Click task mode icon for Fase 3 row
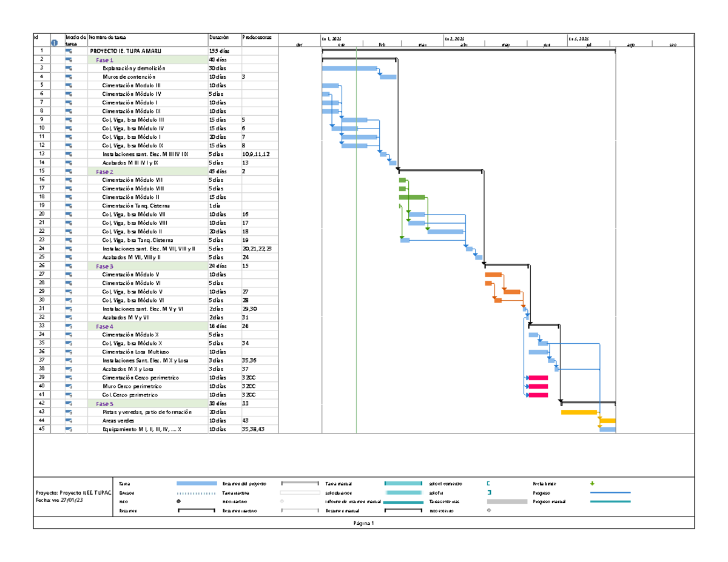The image size is (728, 562). pos(69,266)
